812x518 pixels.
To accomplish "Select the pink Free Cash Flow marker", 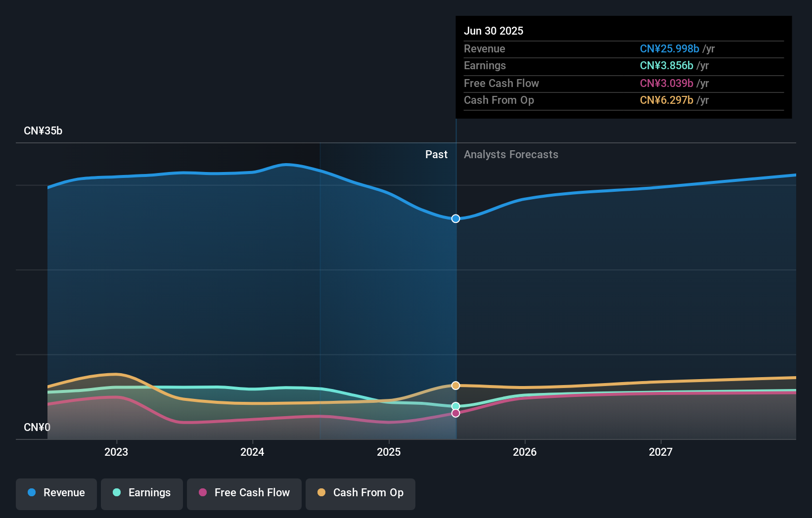I will pos(455,413).
